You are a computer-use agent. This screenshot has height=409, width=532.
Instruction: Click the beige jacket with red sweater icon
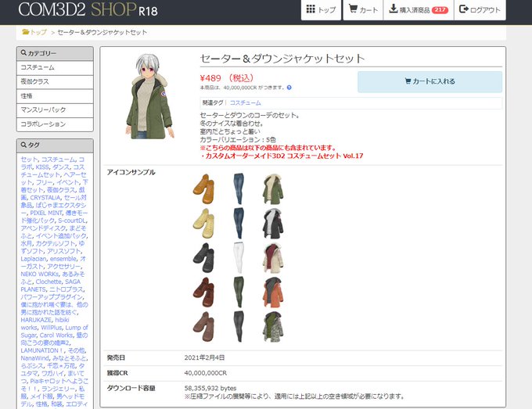[x=273, y=258]
